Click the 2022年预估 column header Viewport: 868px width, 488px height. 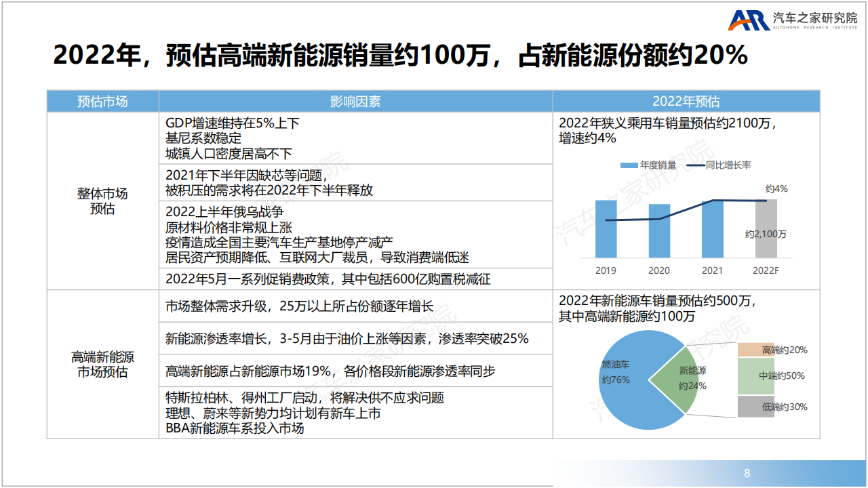coord(686,102)
